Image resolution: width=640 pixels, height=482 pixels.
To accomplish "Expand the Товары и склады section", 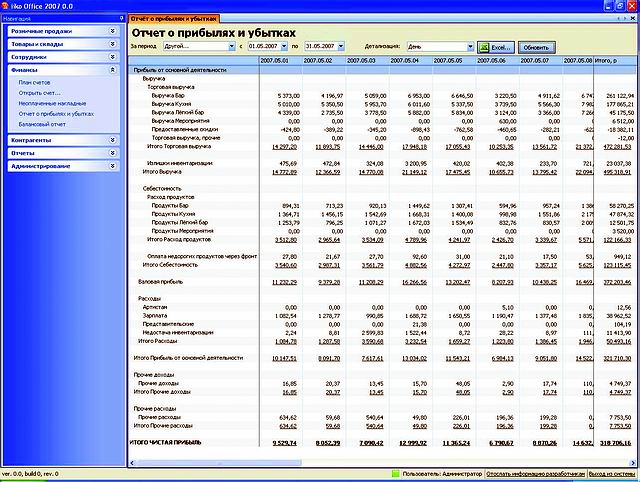I will pyautogui.click(x=113, y=45).
